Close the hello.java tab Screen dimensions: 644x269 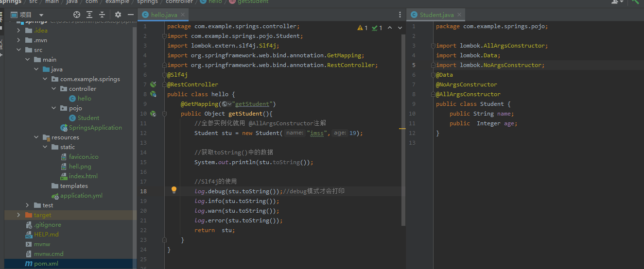pyautogui.click(x=183, y=15)
